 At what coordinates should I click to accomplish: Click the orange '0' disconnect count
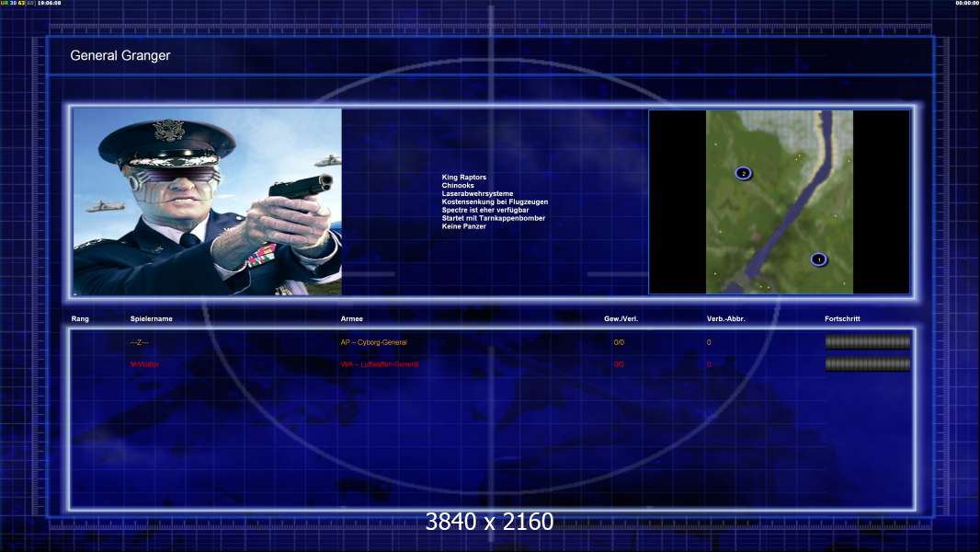709,342
